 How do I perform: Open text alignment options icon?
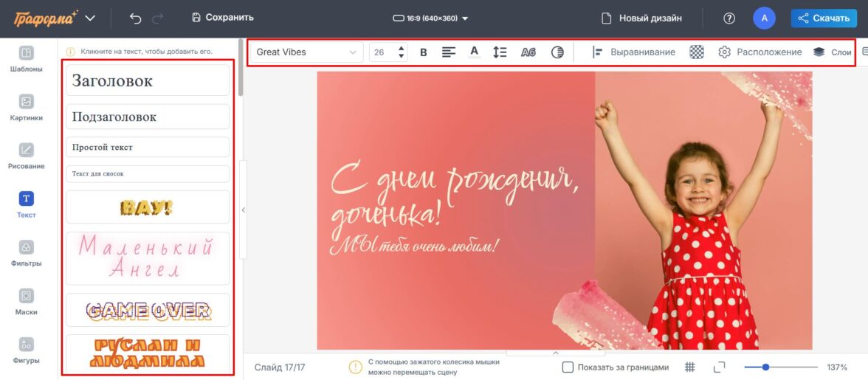[449, 52]
